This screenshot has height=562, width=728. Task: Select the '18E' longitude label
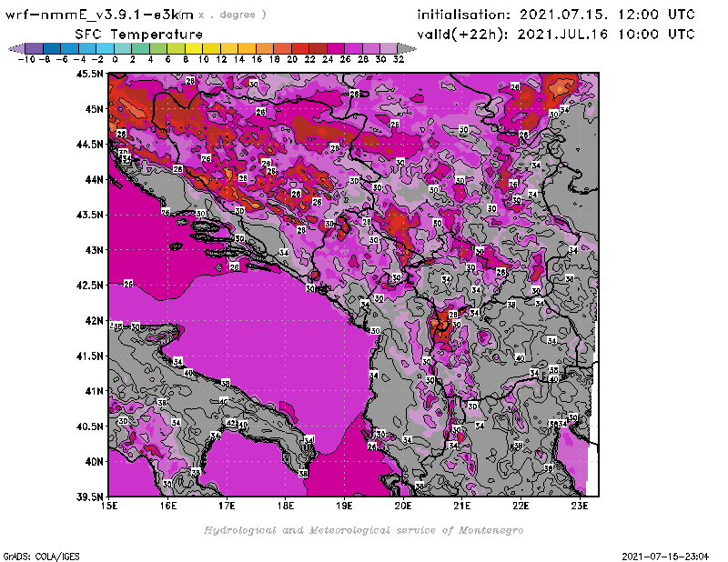click(286, 506)
